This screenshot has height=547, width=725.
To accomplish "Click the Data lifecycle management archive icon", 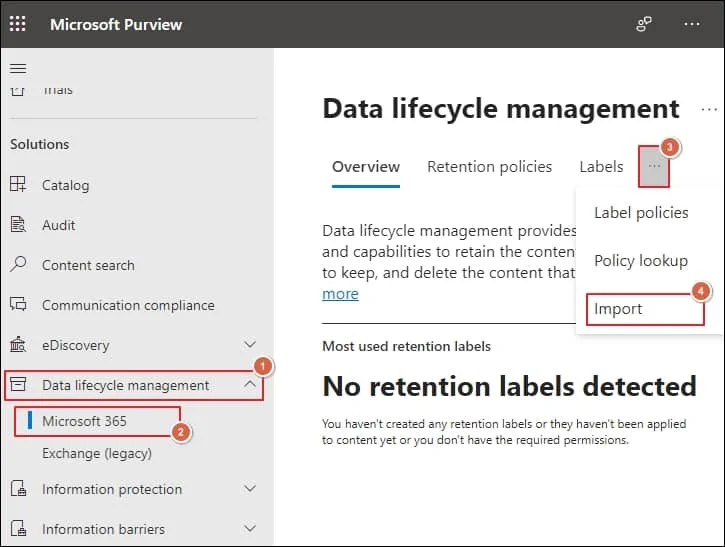I will click(x=18, y=384).
